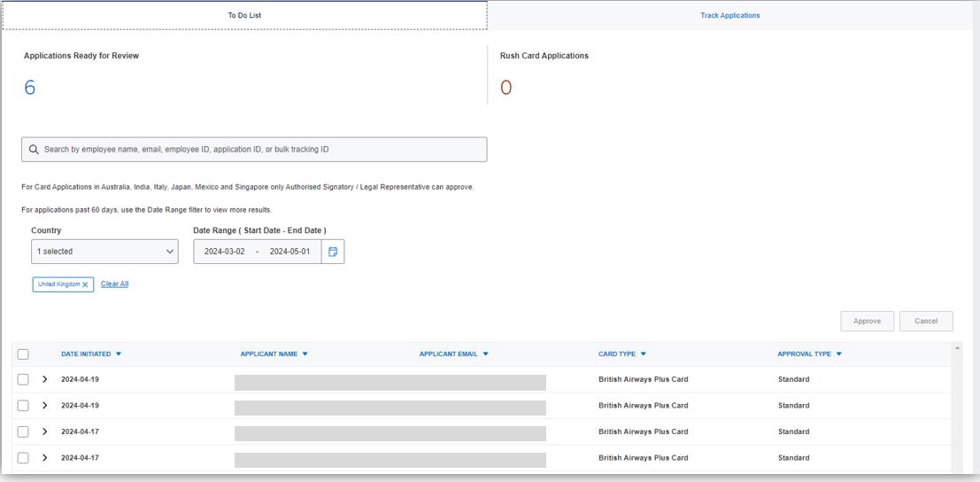Viewport: 980px width, 482px height.
Task: Switch to the Track Applications tab
Action: pyautogui.click(x=729, y=15)
